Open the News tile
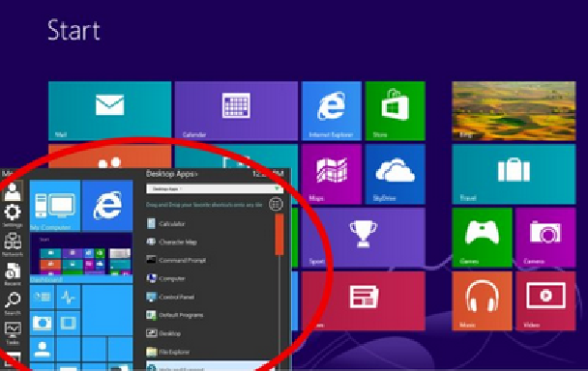 click(364, 300)
